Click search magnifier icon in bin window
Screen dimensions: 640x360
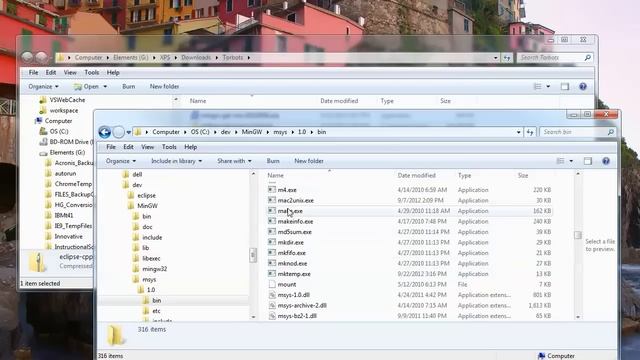[611, 132]
